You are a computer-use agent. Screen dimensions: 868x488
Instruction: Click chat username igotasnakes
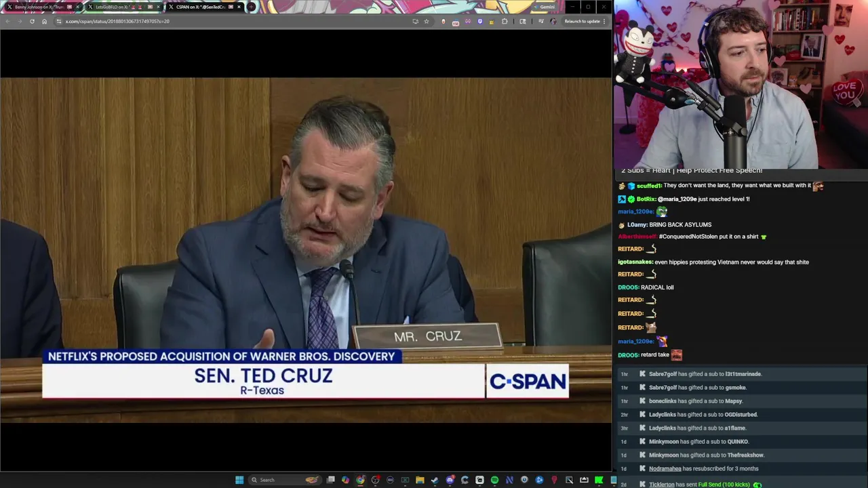click(635, 262)
